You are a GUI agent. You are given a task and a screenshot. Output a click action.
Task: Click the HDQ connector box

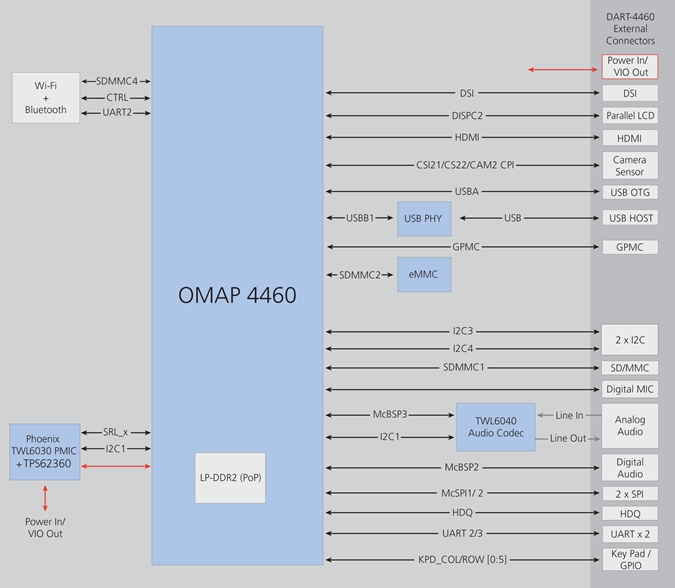(x=630, y=514)
